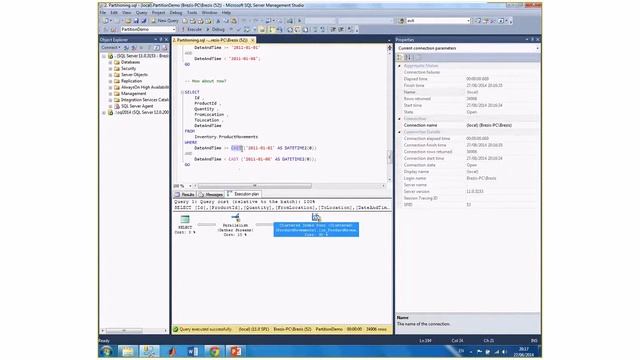Expand the sql2014 server node
Screen dimensions: 640x360
pos(104,112)
